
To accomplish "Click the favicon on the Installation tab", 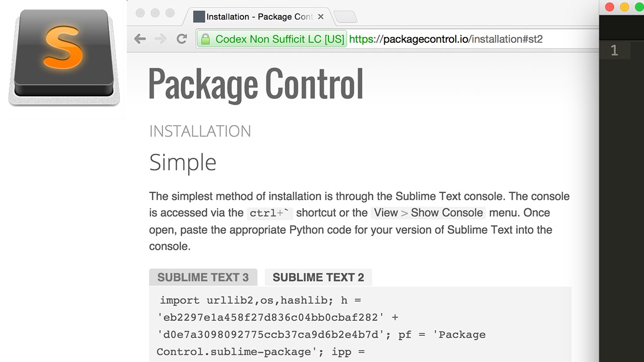I will [x=199, y=17].
